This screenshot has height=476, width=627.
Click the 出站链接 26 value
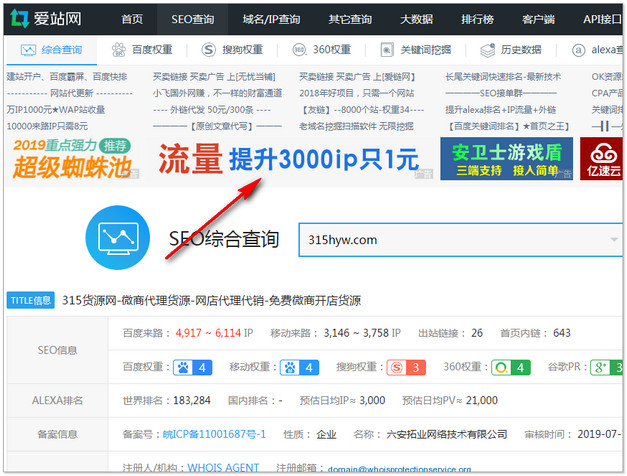(477, 333)
